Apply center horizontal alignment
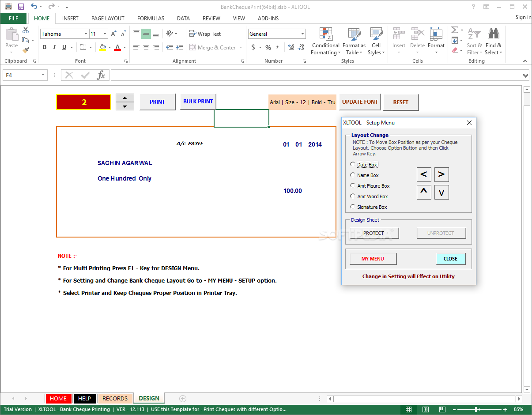 (x=146, y=47)
